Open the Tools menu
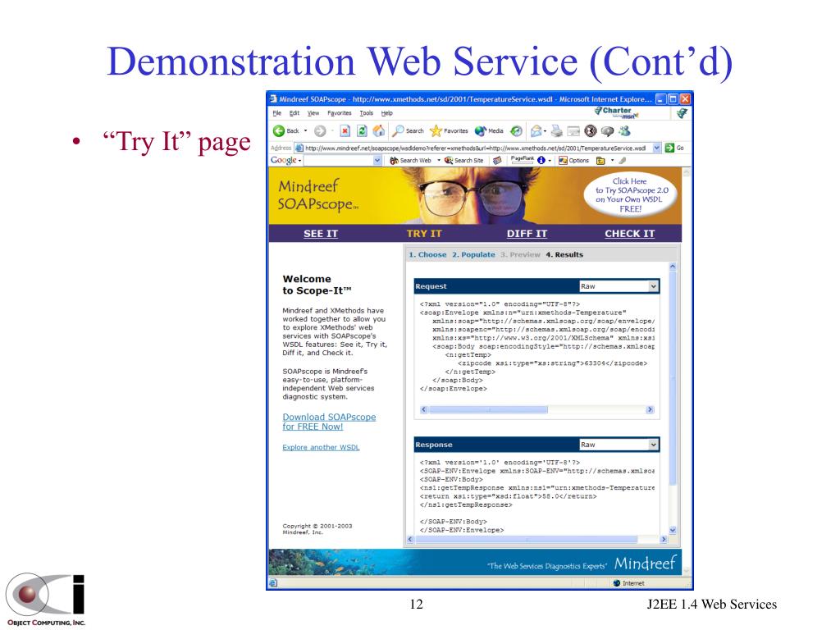The width and height of the screenshot is (840, 630). point(367,113)
